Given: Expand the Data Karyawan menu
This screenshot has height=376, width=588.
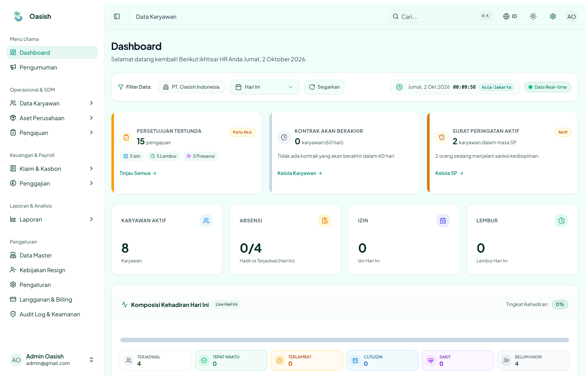Looking at the screenshot, I should point(52,103).
